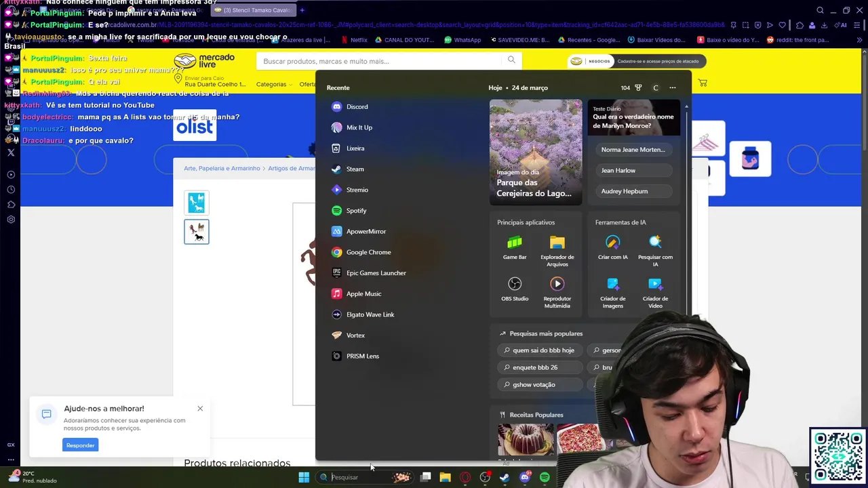Select Criar com IA tool
Image resolution: width=868 pixels, height=488 pixels.
point(613,247)
